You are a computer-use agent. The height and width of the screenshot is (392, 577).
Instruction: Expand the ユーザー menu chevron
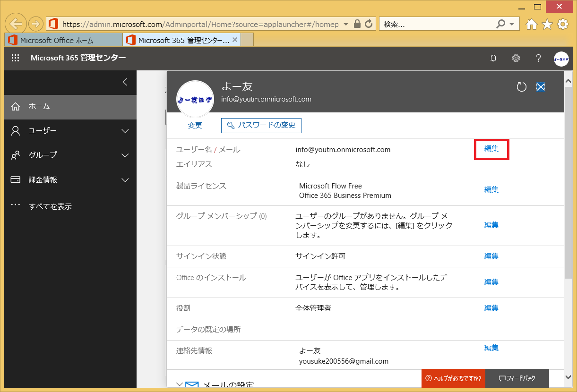[x=125, y=131]
